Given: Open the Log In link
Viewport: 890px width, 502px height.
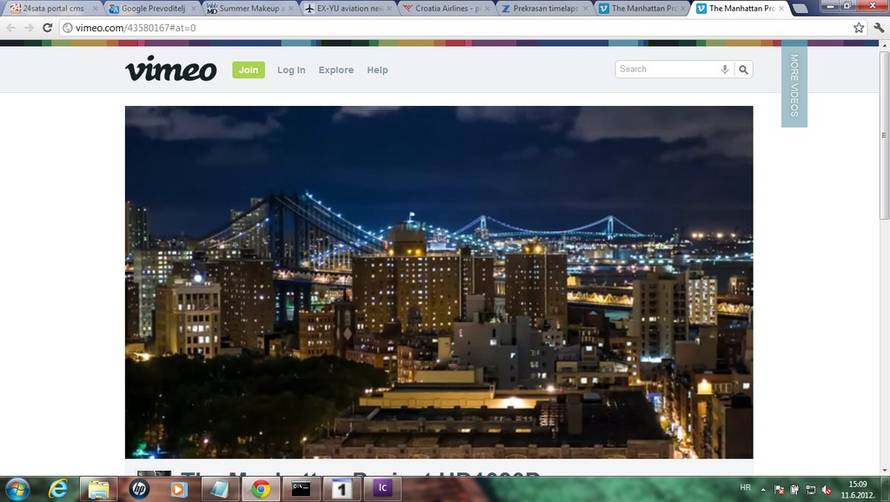Looking at the screenshot, I should 291,70.
